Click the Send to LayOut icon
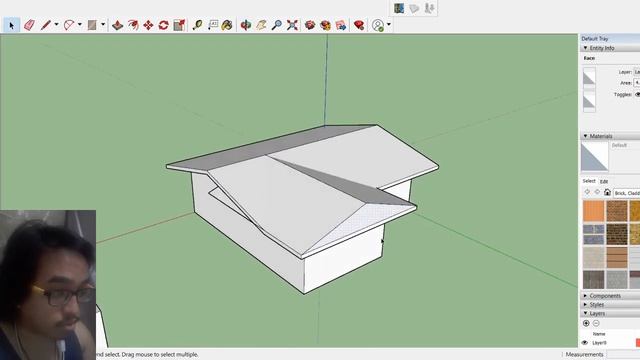 click(341, 25)
